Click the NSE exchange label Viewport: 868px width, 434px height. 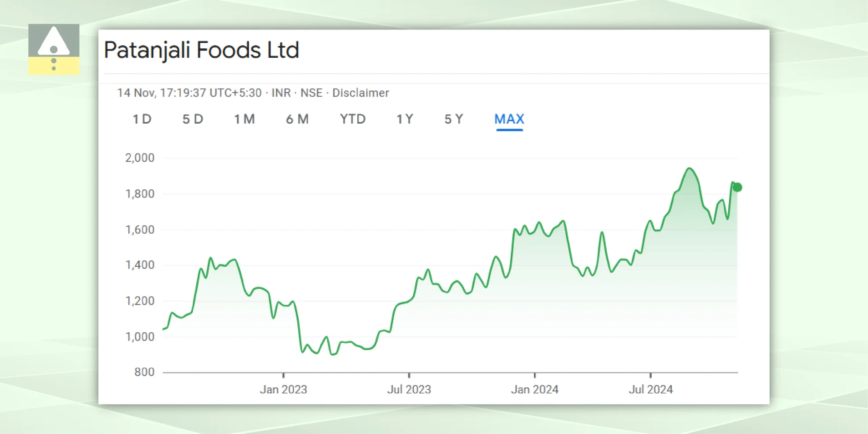coord(312,93)
